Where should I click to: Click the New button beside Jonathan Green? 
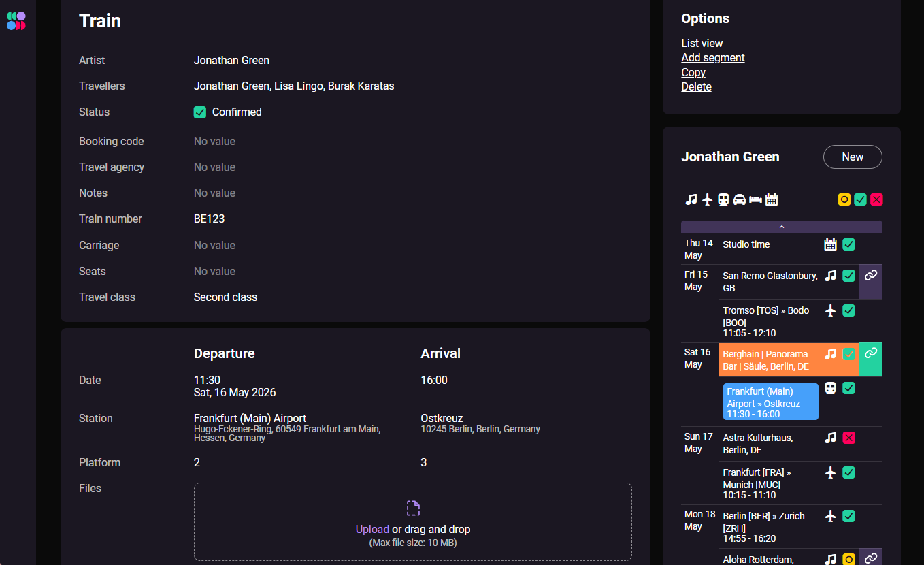pos(853,157)
